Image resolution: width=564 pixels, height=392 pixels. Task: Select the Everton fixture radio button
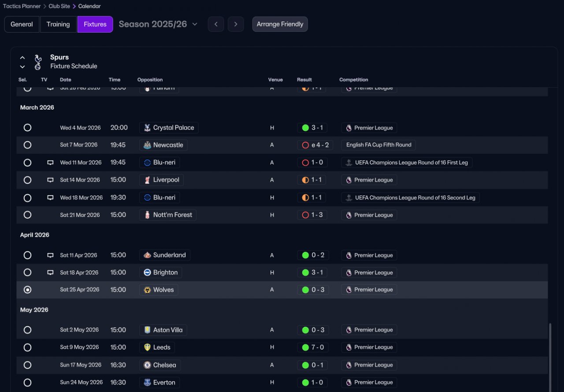27,382
